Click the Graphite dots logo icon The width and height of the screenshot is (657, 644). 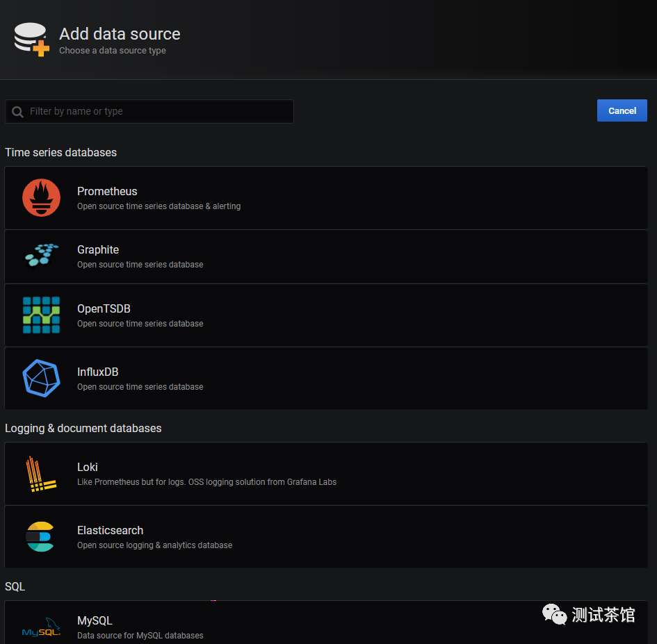[41, 255]
